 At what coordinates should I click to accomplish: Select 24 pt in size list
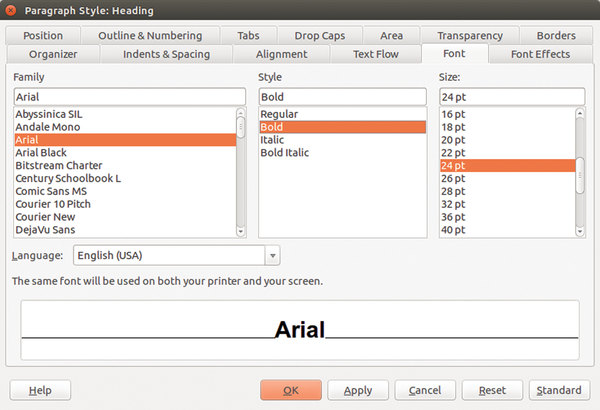point(507,165)
